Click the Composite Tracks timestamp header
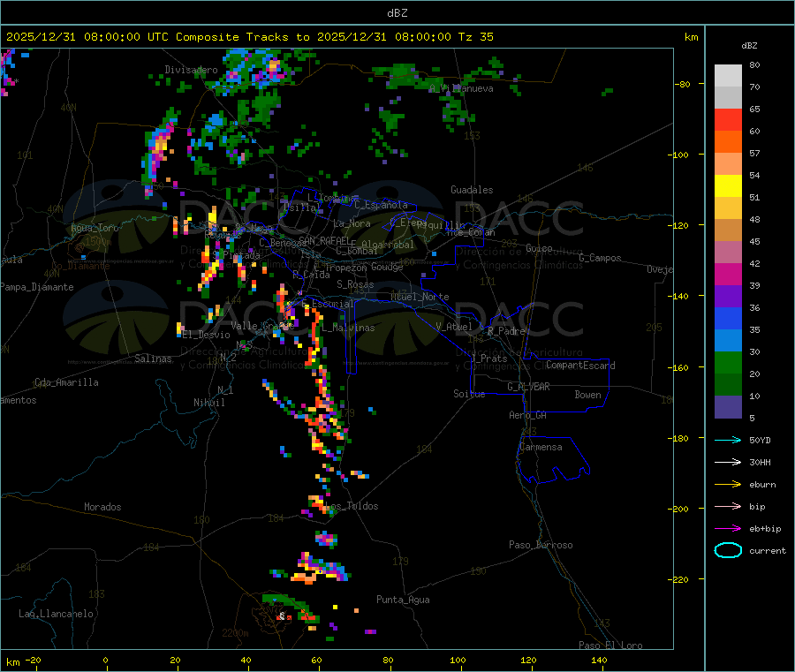795x672 pixels. click(250, 37)
